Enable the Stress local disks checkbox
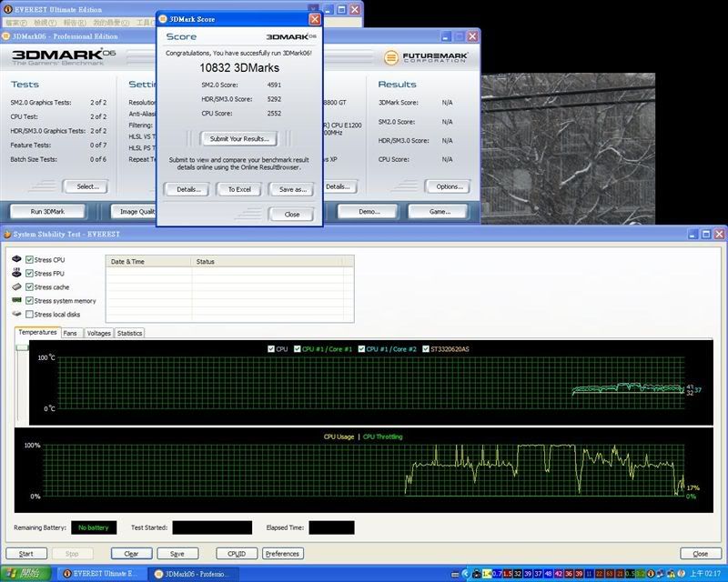 pos(30,315)
